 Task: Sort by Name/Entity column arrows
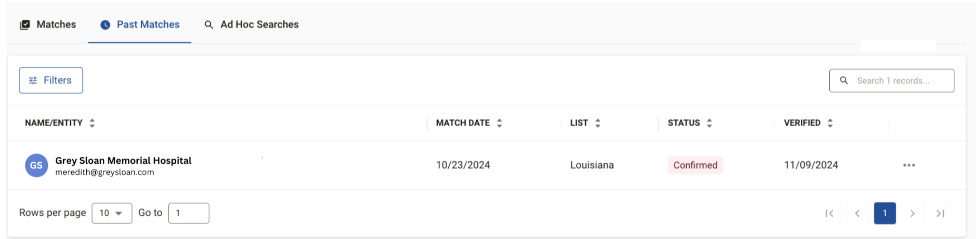92,123
